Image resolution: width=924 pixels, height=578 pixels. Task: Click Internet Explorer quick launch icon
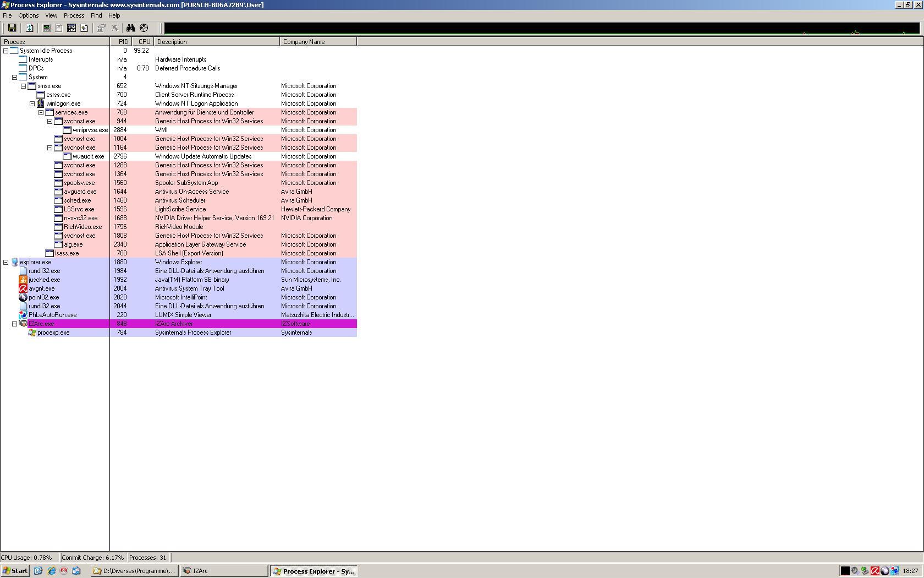(51, 571)
